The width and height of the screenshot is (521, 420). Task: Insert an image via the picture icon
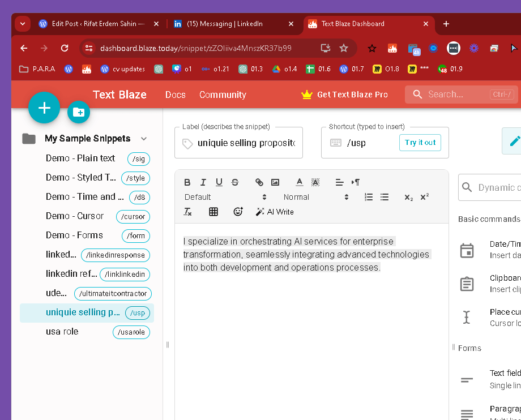point(275,182)
